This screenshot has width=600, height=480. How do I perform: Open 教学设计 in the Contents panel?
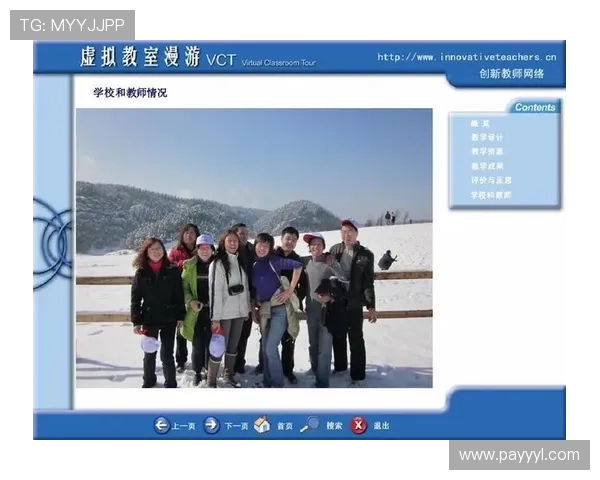pyautogui.click(x=487, y=137)
